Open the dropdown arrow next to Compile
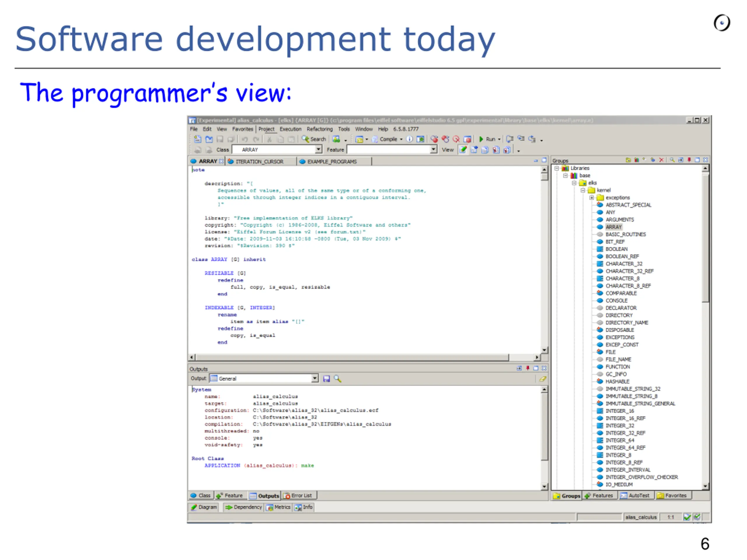 click(x=401, y=139)
